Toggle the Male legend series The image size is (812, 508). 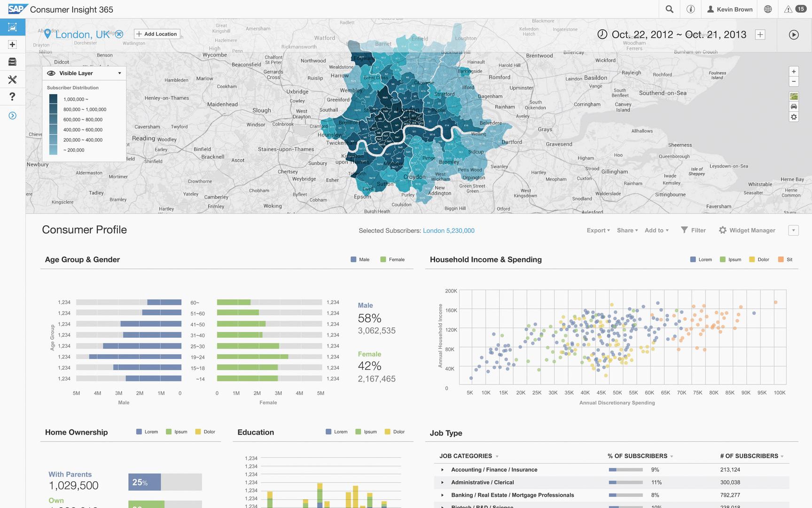[360, 260]
